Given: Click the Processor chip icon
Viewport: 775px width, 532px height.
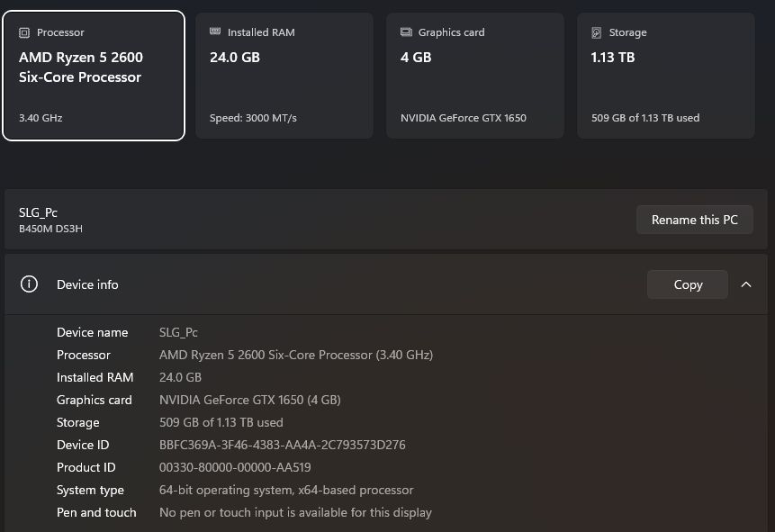Looking at the screenshot, I should tap(24, 32).
